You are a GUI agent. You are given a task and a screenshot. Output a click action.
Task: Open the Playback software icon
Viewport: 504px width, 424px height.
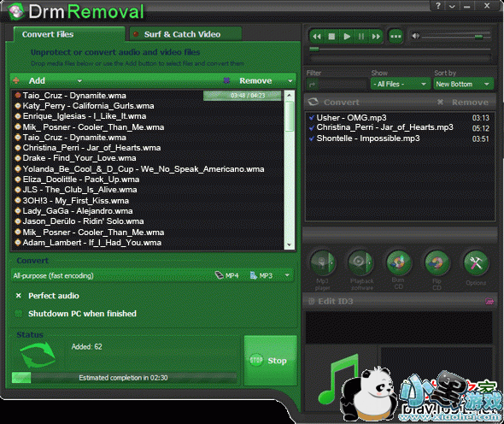click(360, 262)
